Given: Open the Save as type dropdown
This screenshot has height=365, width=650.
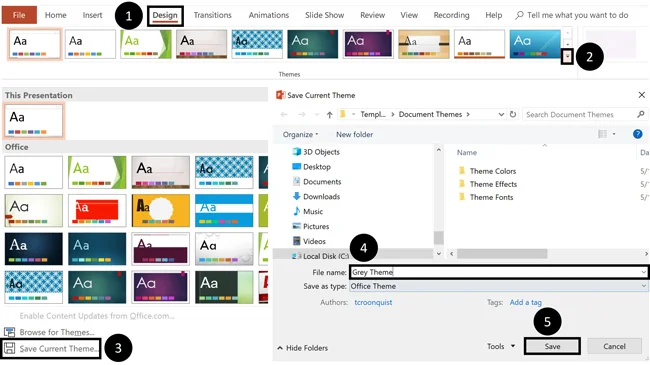Looking at the screenshot, I should click(x=498, y=286).
